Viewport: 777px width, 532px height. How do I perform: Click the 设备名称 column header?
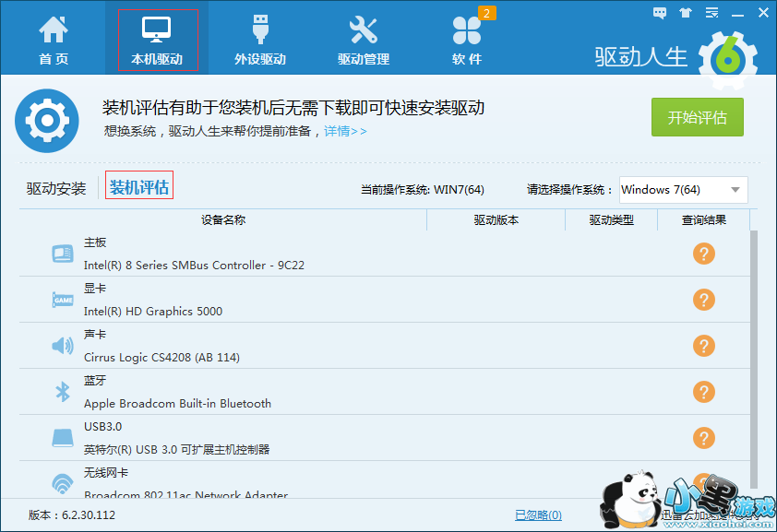click(223, 219)
